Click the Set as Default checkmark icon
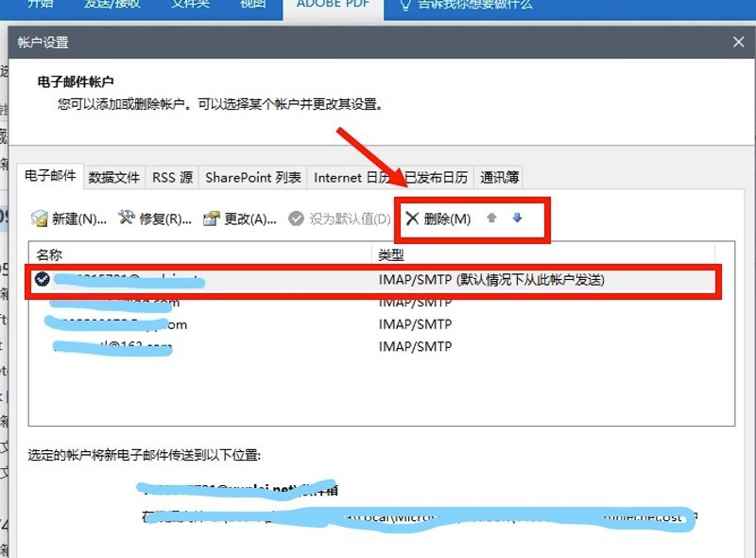This screenshot has height=558, width=756. pyautogui.click(x=296, y=218)
